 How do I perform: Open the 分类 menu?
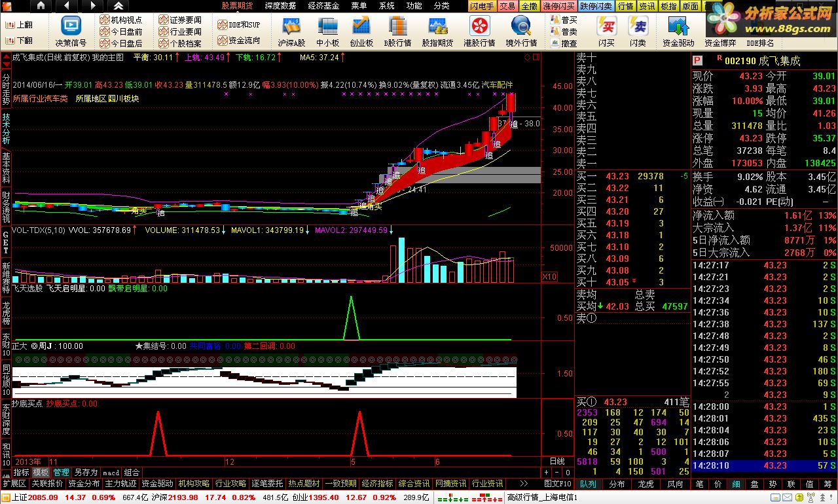click(x=441, y=6)
